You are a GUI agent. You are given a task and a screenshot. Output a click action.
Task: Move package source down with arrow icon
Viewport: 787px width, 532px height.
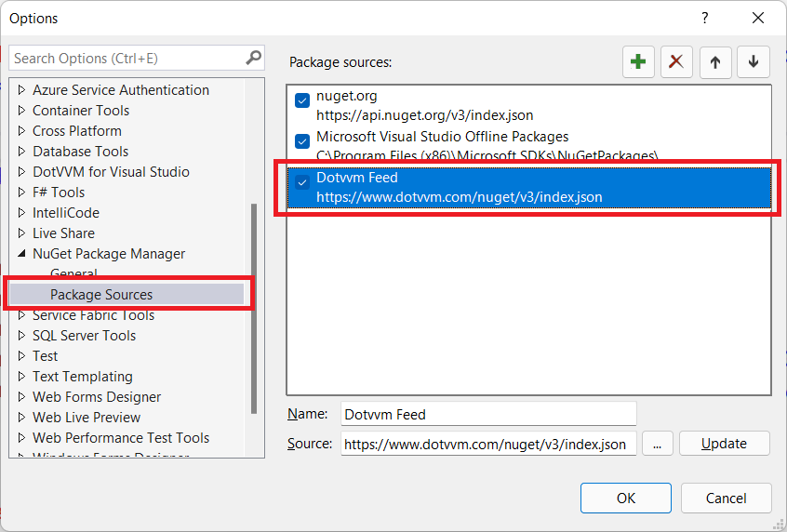pos(753,62)
